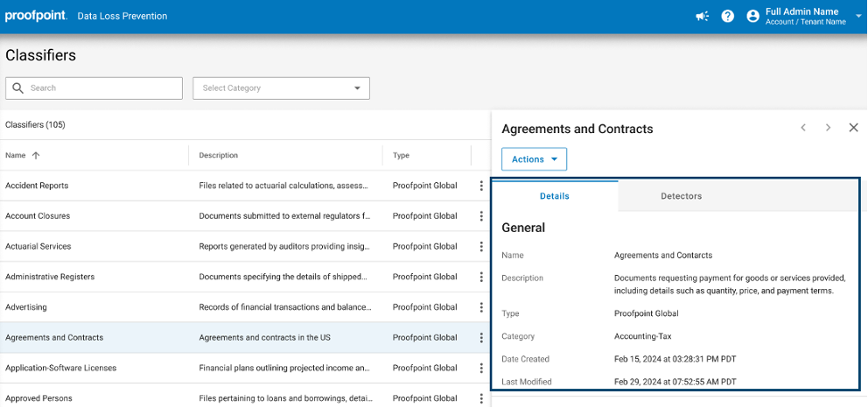Click the Type column header
This screenshot has height=408, width=868.
tap(401, 156)
